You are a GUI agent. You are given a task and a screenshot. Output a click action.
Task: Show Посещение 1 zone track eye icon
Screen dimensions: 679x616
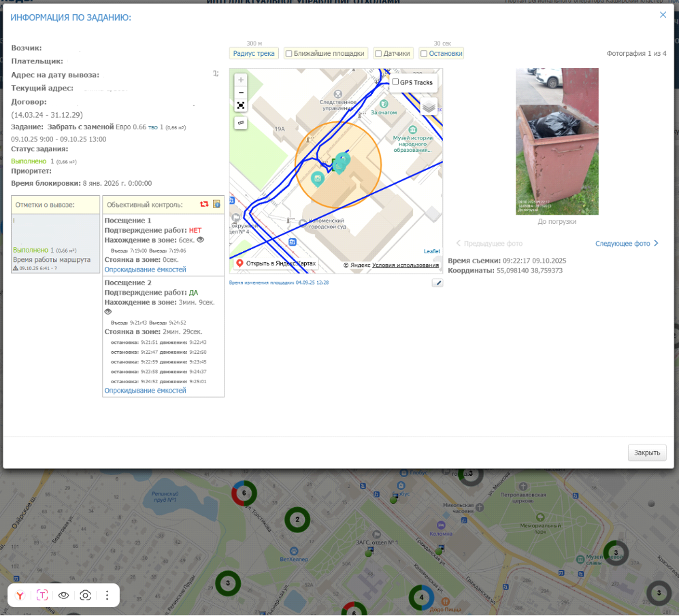pyautogui.click(x=200, y=240)
